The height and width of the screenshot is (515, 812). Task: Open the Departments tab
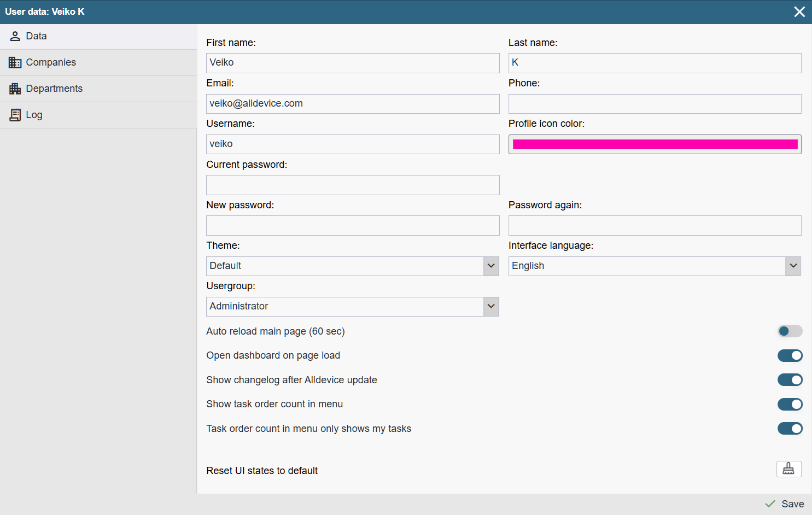54,89
